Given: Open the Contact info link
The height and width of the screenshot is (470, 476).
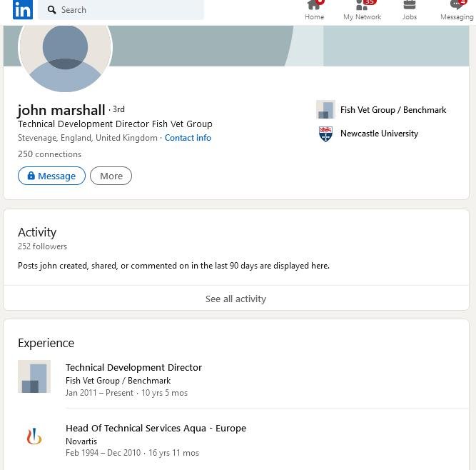Looking at the screenshot, I should (x=188, y=138).
